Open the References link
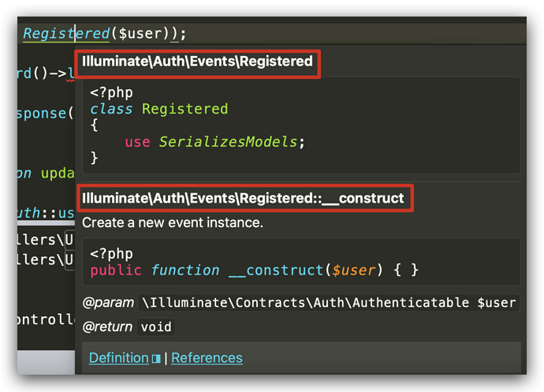Screen dimensions: 544x392 [207, 358]
